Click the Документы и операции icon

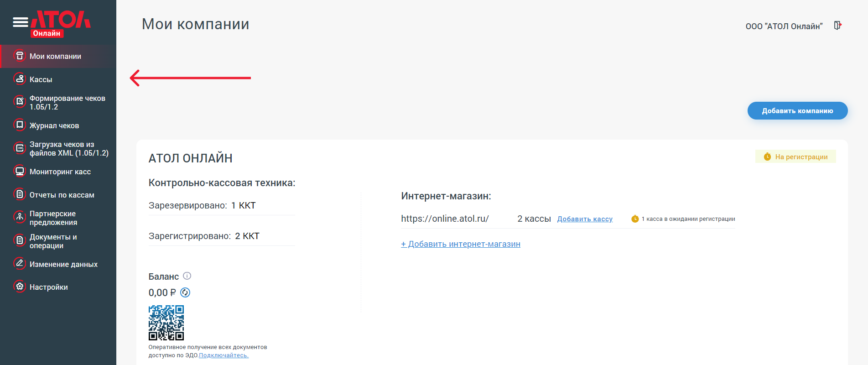(20, 240)
